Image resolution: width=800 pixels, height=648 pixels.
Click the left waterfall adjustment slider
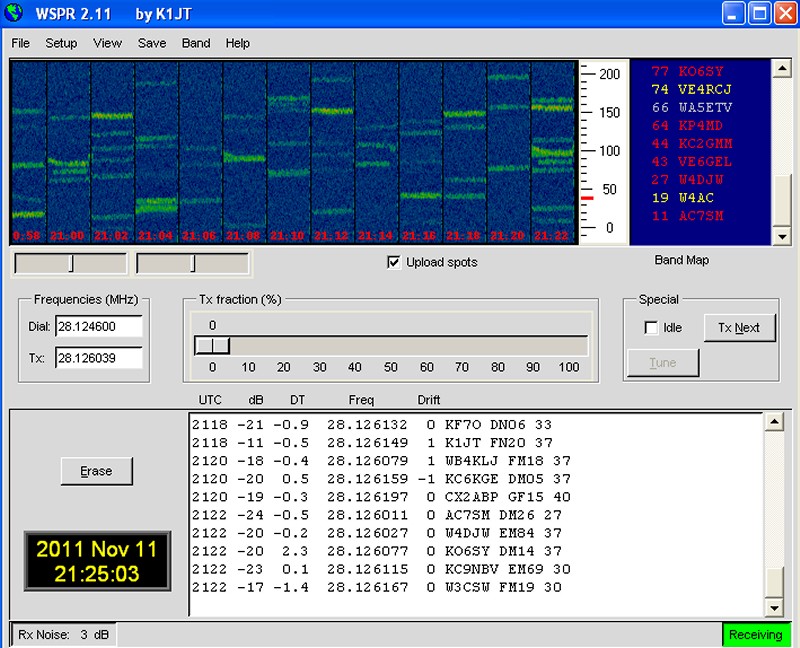[70, 263]
